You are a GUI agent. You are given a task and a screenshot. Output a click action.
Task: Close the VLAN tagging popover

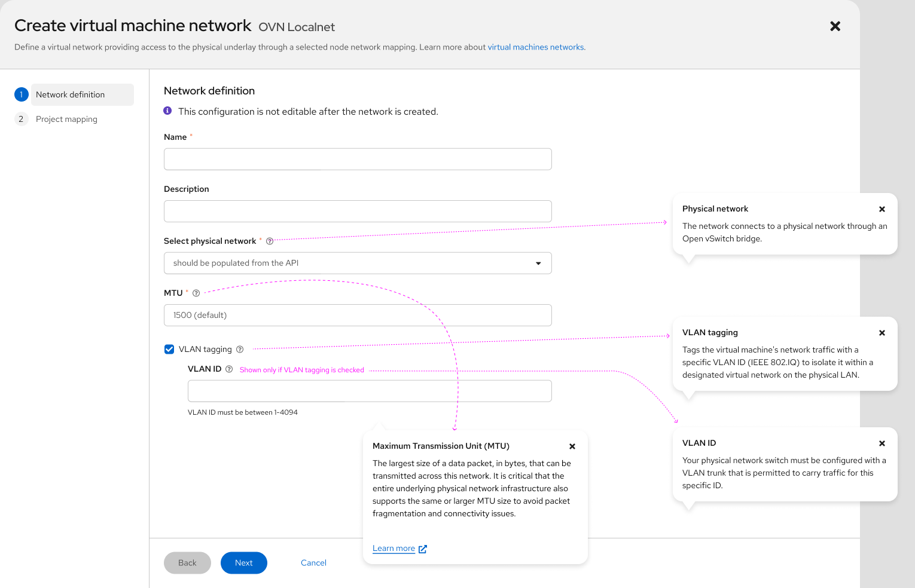882,333
